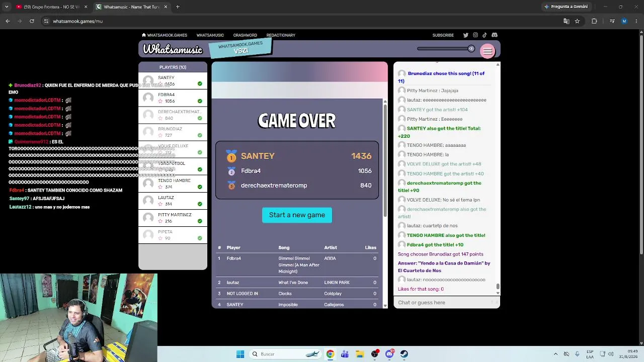The width and height of the screenshot is (644, 362).
Task: Go back to the previous page
Action: pyautogui.click(x=8, y=21)
